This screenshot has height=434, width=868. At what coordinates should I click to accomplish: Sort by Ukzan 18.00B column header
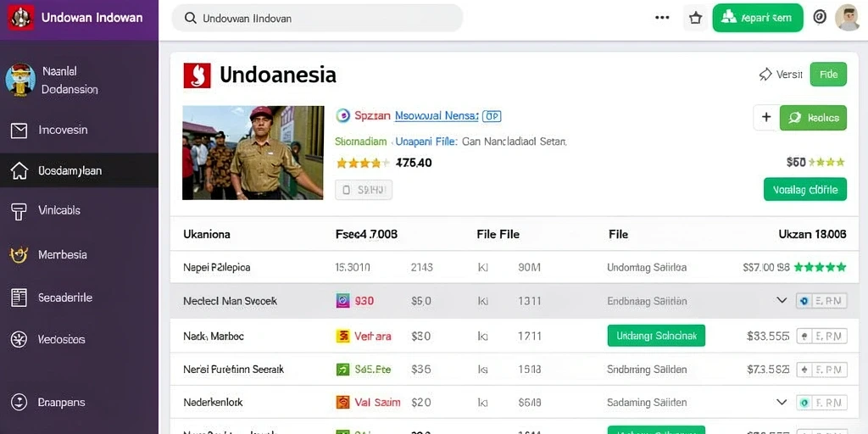pos(812,234)
